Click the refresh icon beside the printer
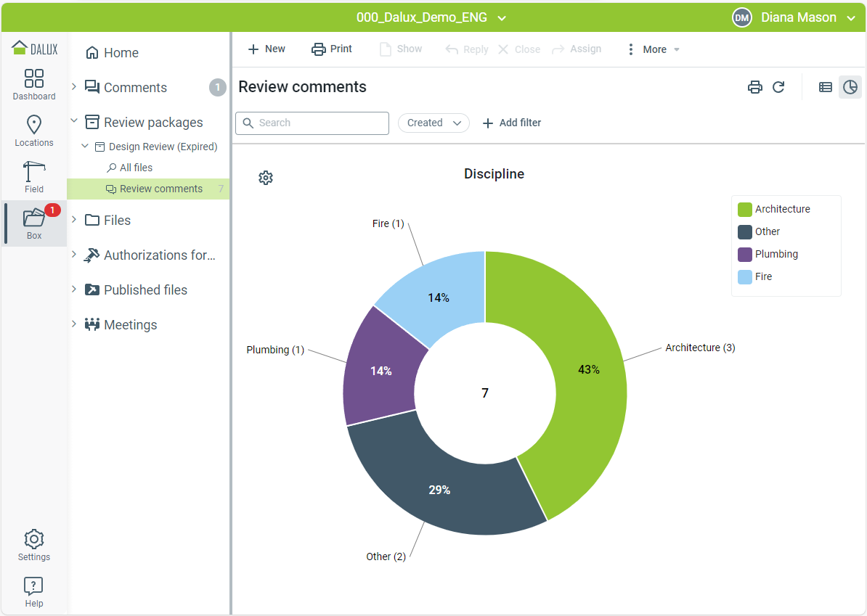 coord(778,87)
